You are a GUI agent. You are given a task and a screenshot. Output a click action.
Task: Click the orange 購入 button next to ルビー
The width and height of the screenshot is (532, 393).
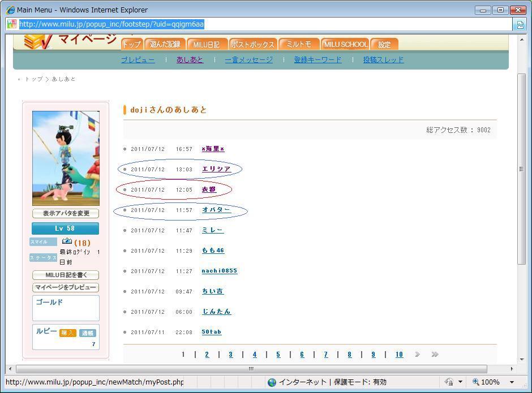click(x=68, y=333)
